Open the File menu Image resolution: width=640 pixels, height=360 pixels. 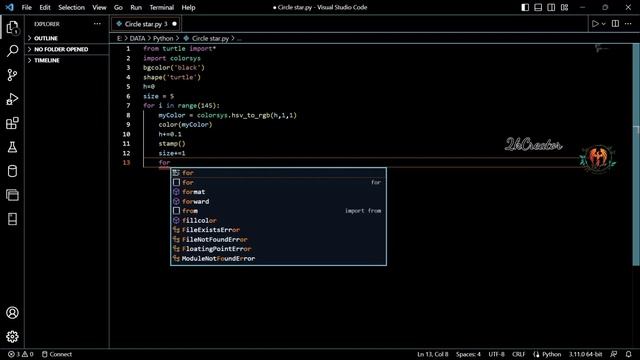(27, 7)
